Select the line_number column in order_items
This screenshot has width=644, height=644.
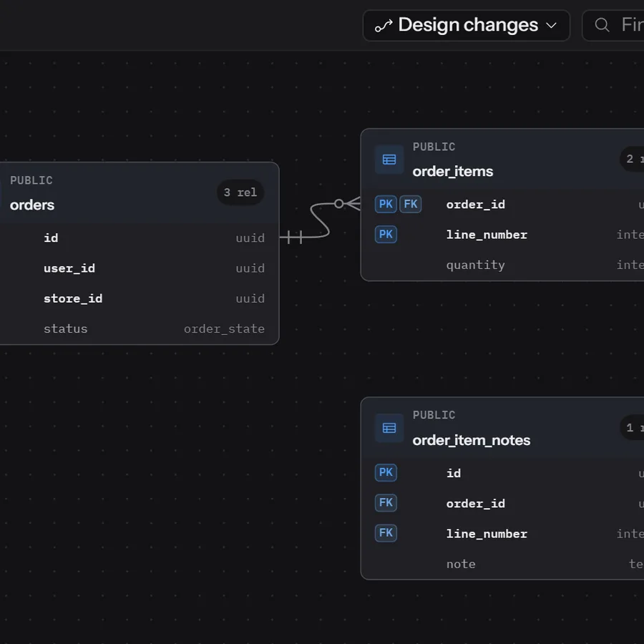(487, 235)
